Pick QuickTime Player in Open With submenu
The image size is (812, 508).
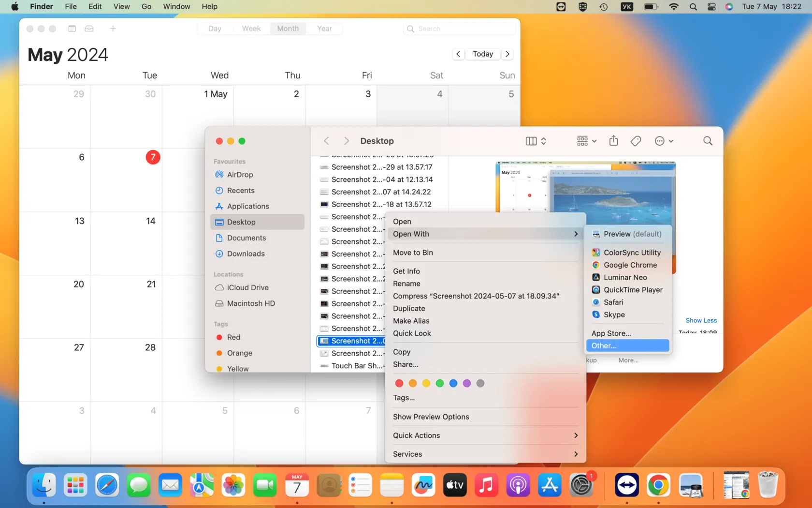(633, 290)
